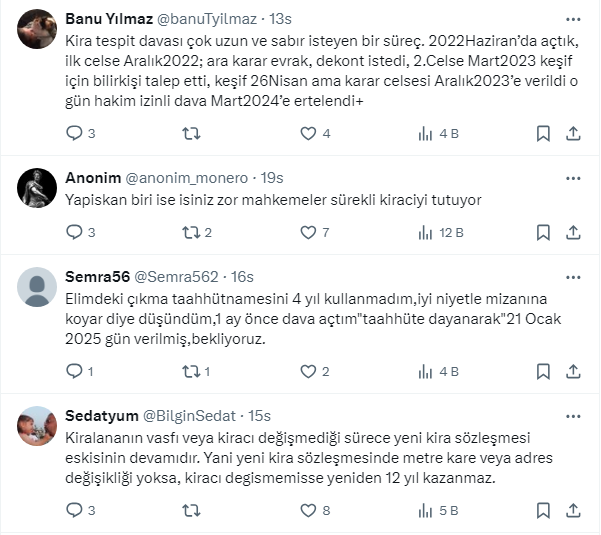Open the Semra56 display name link
The width and height of the screenshot is (601, 535).
(96, 277)
